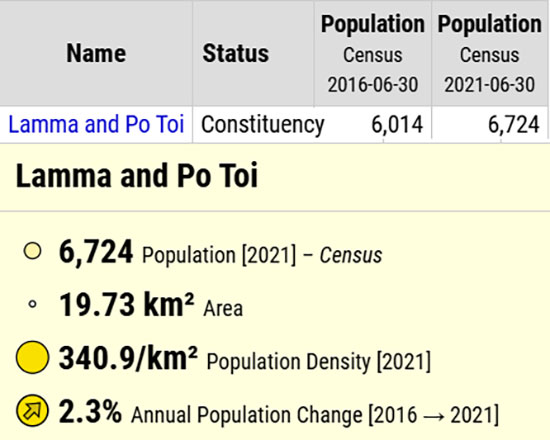Click the bold 6,724 population figure

click(96, 252)
